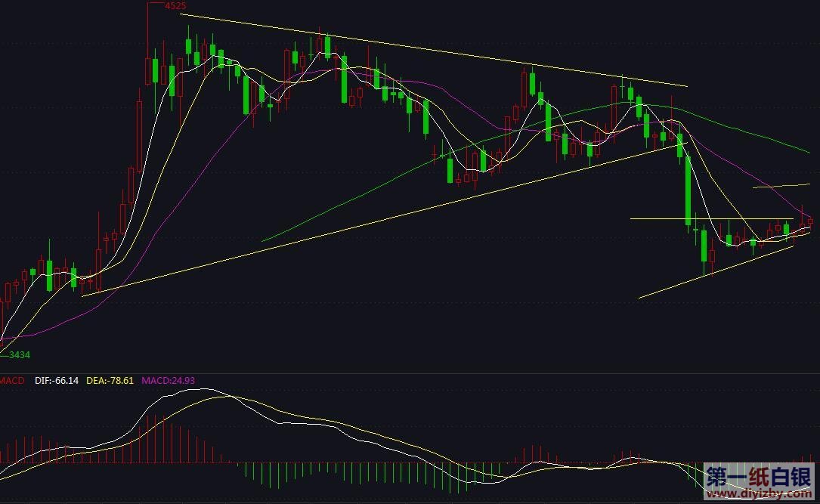The width and height of the screenshot is (820, 504).
Task: Click the 4525 high price label
Action: [x=175, y=6]
